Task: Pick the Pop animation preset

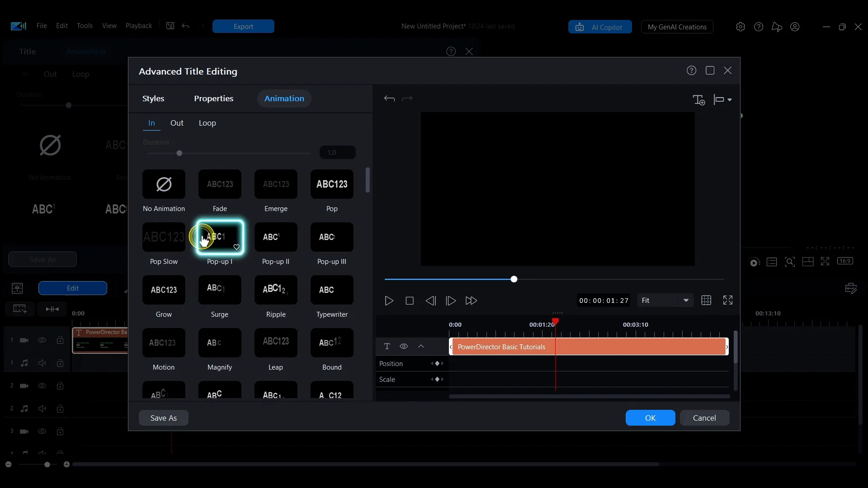Action: point(332,184)
